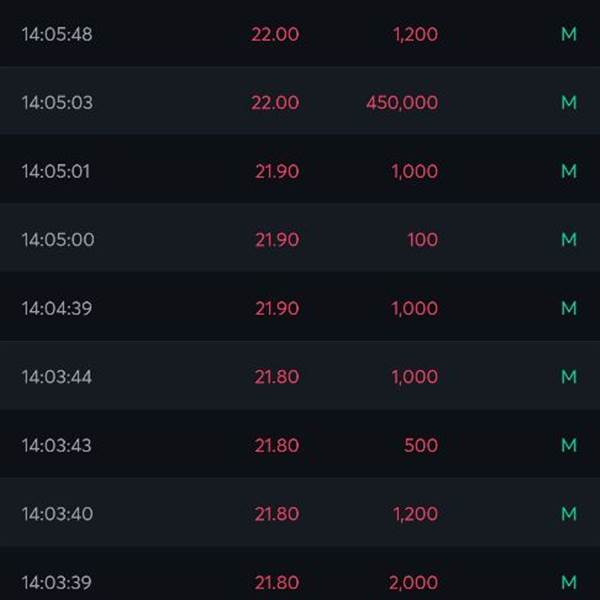600x600 pixels.
Task: Click the M marker on the 14:03:44 row
Action: coord(569,377)
